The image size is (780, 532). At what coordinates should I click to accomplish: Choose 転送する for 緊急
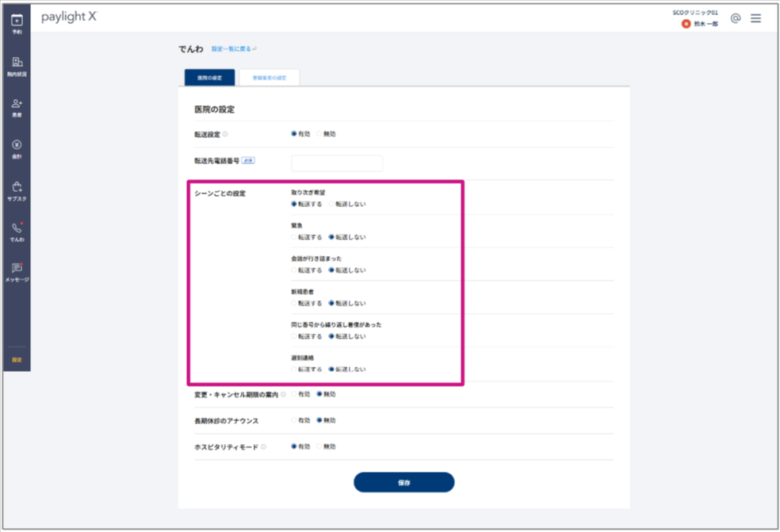click(x=294, y=237)
